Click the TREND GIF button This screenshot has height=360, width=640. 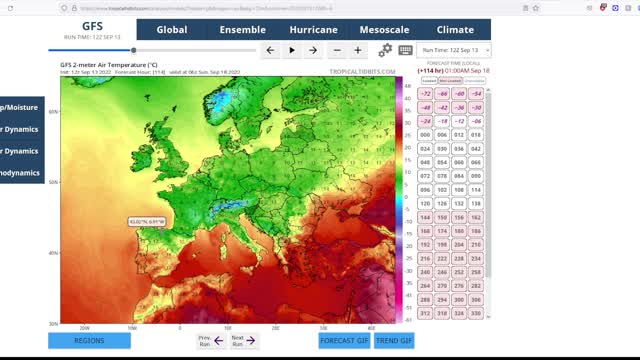[x=394, y=340]
